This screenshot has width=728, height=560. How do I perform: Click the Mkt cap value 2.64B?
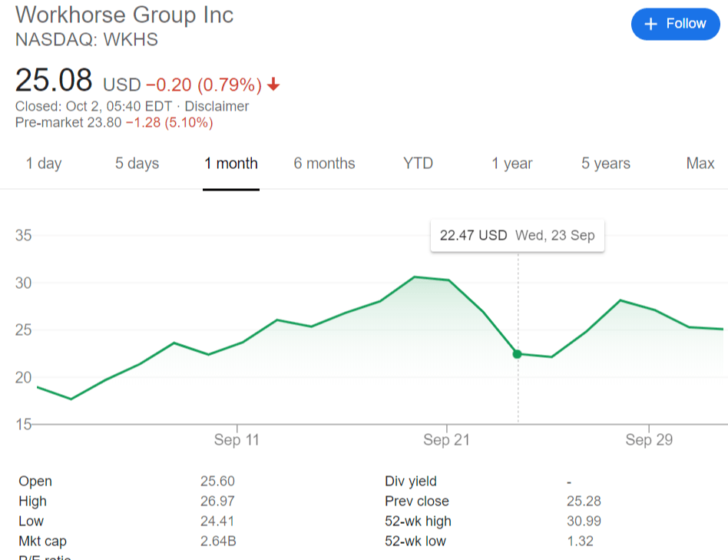point(218,541)
